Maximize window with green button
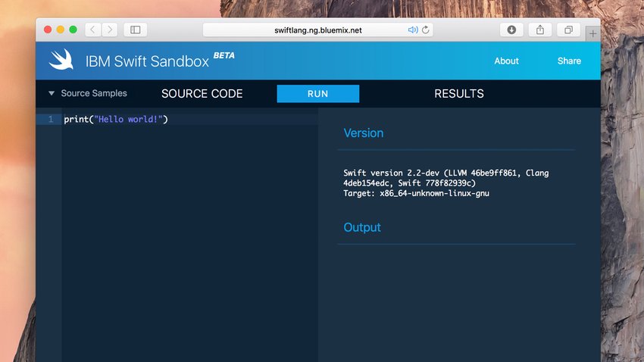The width and height of the screenshot is (644, 362). 73,30
